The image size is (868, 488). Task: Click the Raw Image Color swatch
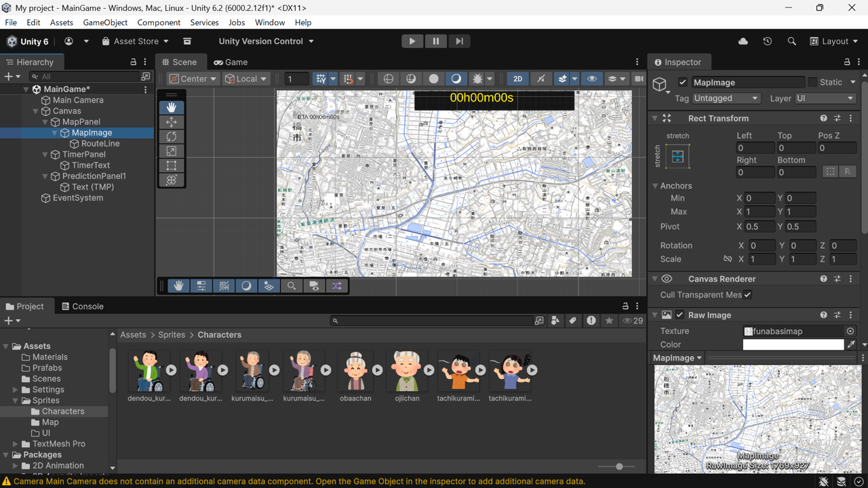793,345
